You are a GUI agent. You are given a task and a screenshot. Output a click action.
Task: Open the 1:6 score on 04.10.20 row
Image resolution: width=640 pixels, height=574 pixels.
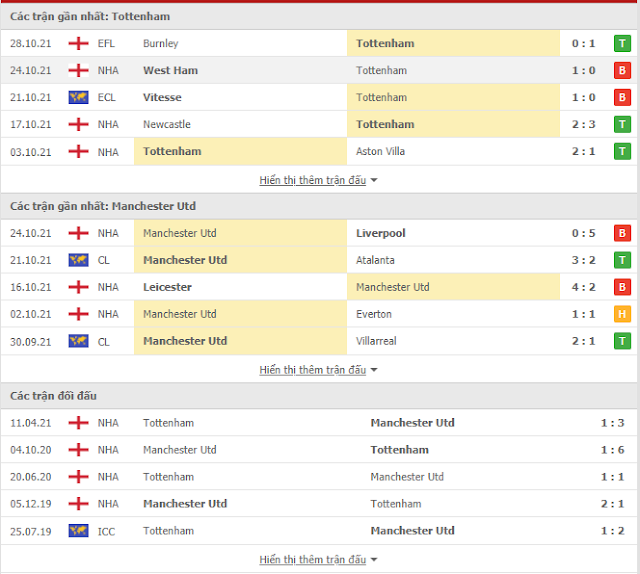coord(612,450)
